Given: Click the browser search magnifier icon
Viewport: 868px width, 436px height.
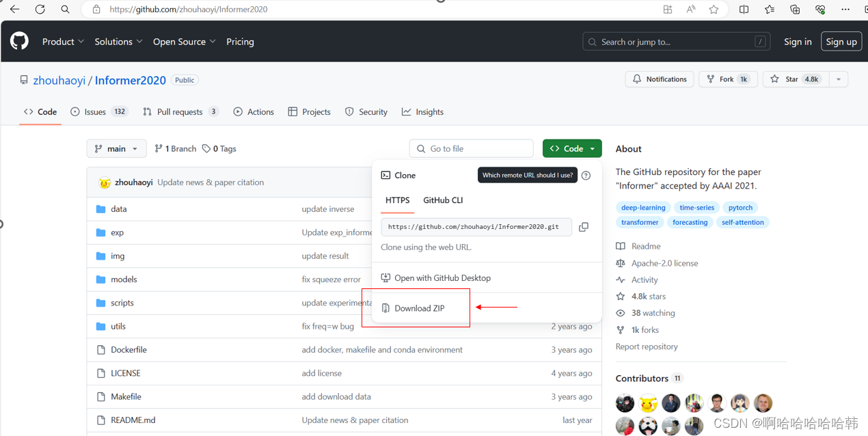Looking at the screenshot, I should click(65, 10).
